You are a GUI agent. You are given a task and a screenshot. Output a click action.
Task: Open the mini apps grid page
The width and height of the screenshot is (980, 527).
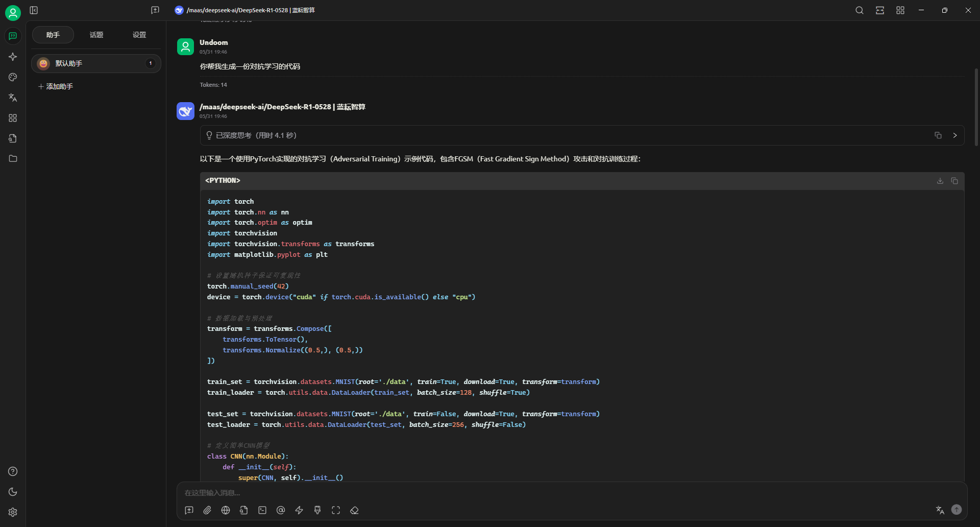pos(13,118)
